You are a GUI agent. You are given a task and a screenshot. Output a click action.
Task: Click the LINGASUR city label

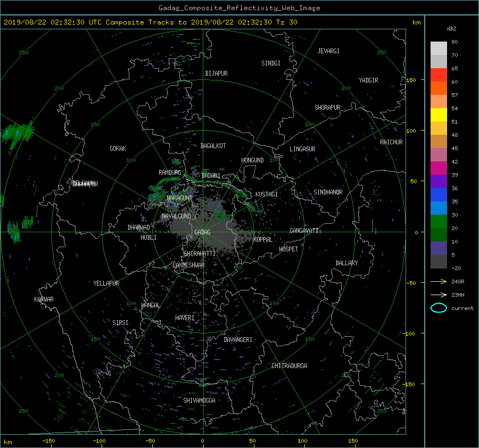(302, 149)
